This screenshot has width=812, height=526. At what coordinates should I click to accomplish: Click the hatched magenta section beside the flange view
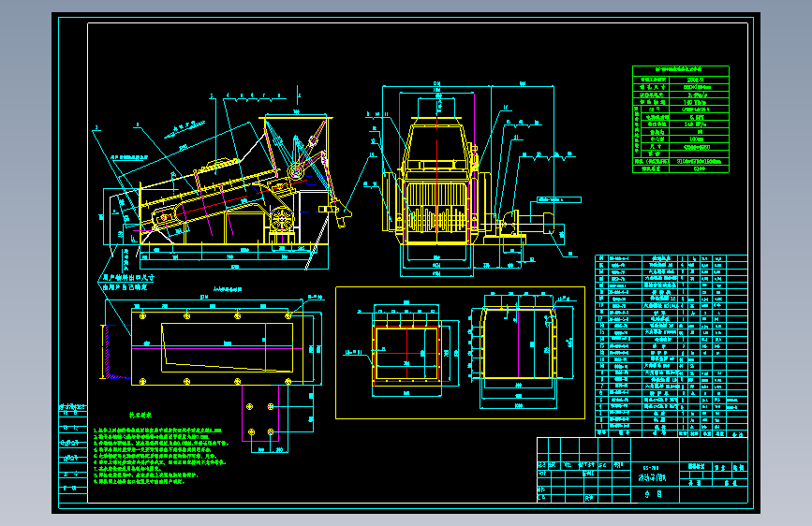pos(113,352)
